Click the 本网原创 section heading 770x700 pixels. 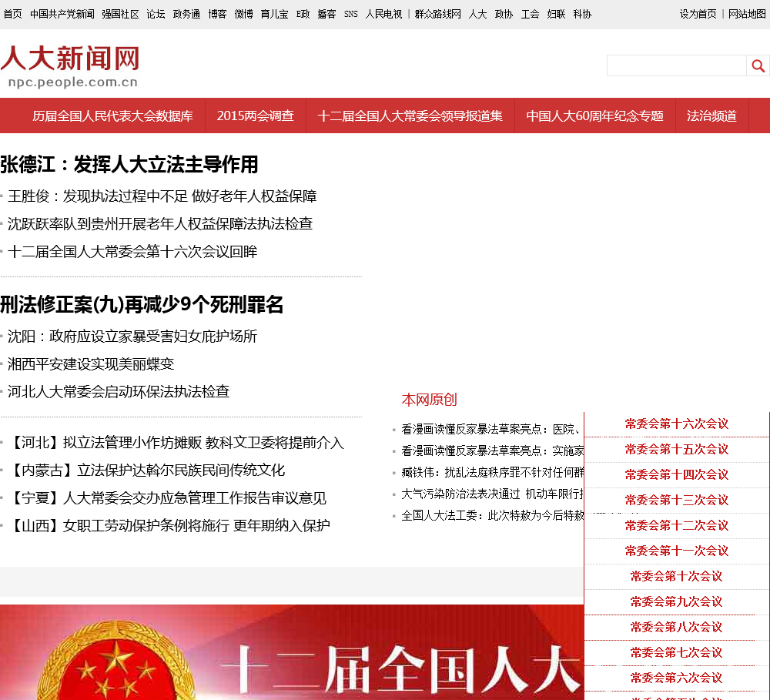pos(429,400)
